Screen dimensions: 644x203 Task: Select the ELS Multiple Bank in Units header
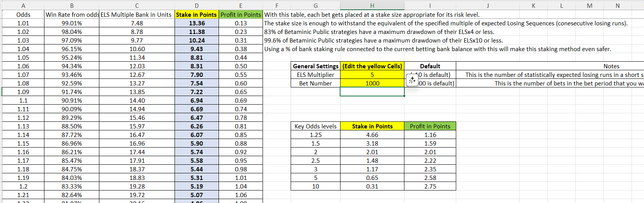(137, 14)
